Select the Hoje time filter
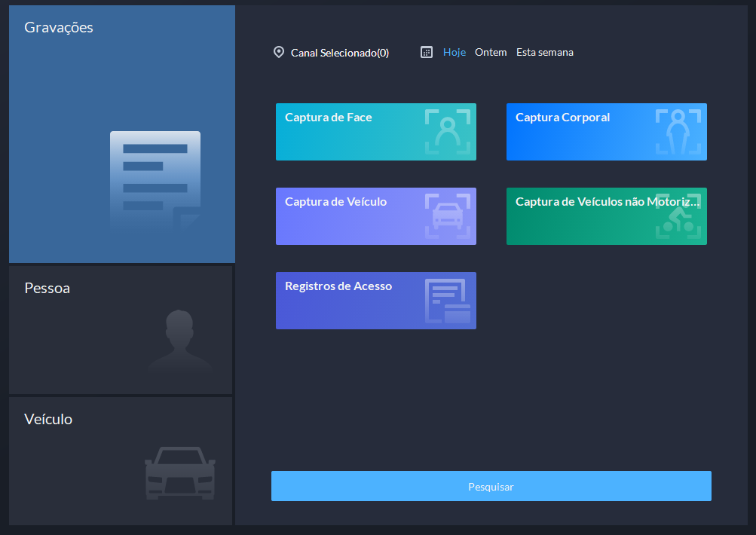Image resolution: width=756 pixels, height=535 pixels. pyautogui.click(x=455, y=52)
